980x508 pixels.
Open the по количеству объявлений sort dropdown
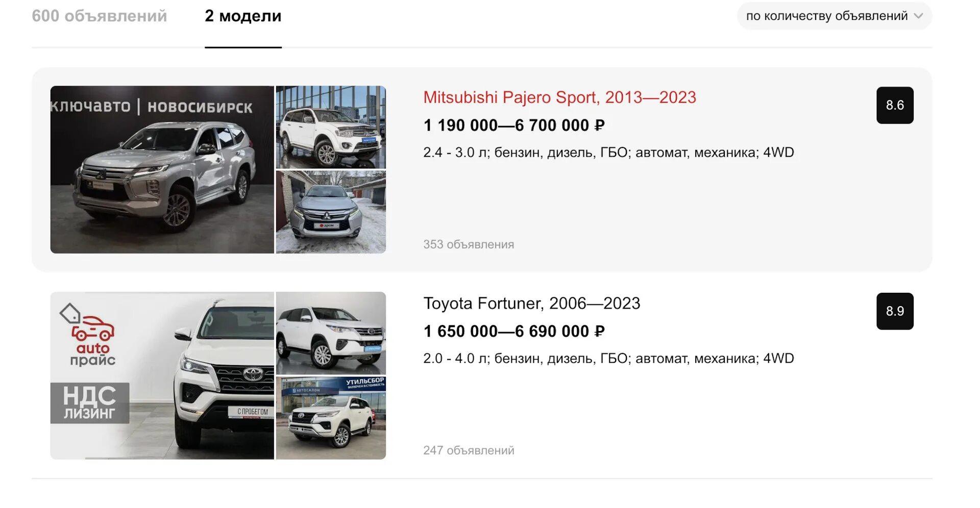(834, 16)
